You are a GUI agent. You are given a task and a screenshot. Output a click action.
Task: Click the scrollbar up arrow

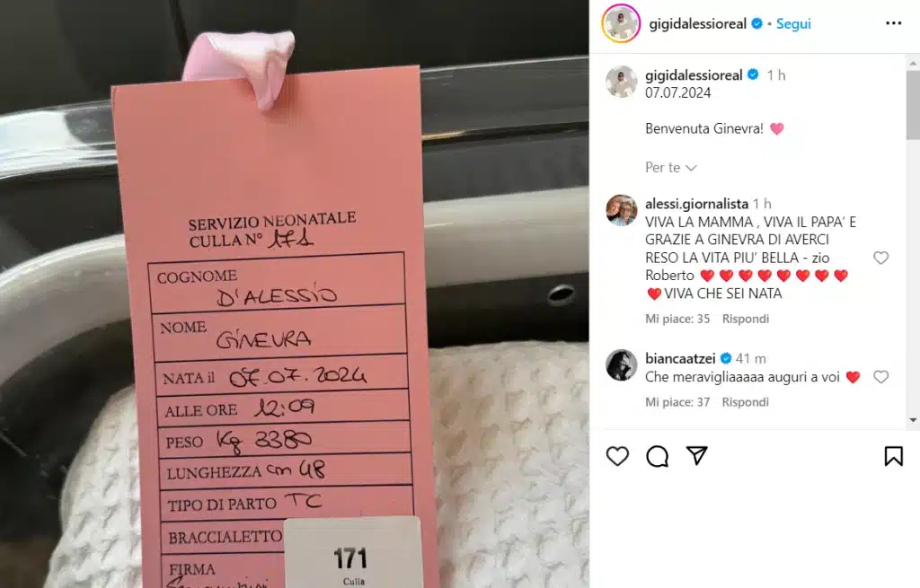click(x=913, y=63)
